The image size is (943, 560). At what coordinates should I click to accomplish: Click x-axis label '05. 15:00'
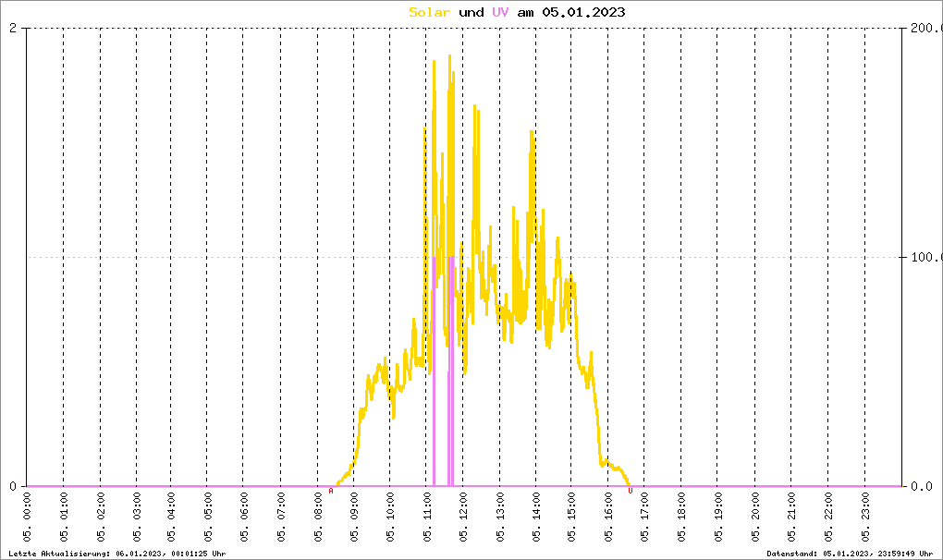571,517
